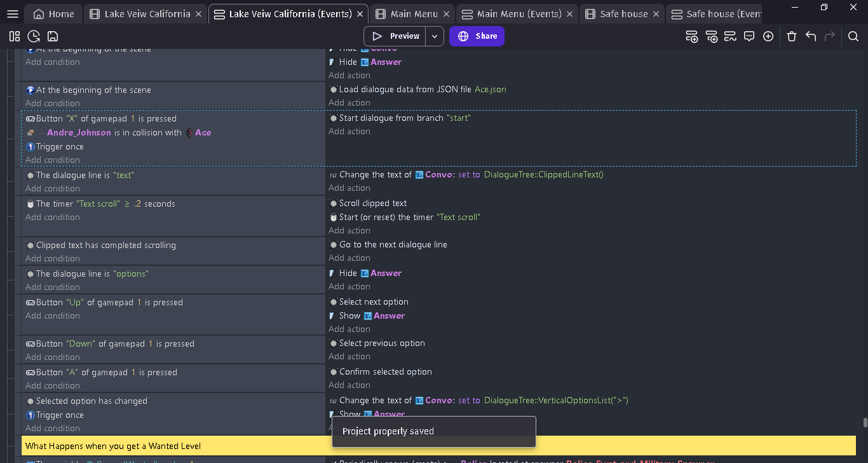Click the save project icon
The height and width of the screenshot is (463, 868).
[x=53, y=36]
